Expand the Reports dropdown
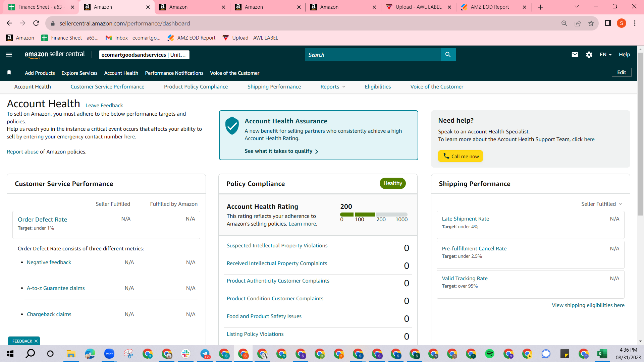The height and width of the screenshot is (362, 644). tap(333, 87)
